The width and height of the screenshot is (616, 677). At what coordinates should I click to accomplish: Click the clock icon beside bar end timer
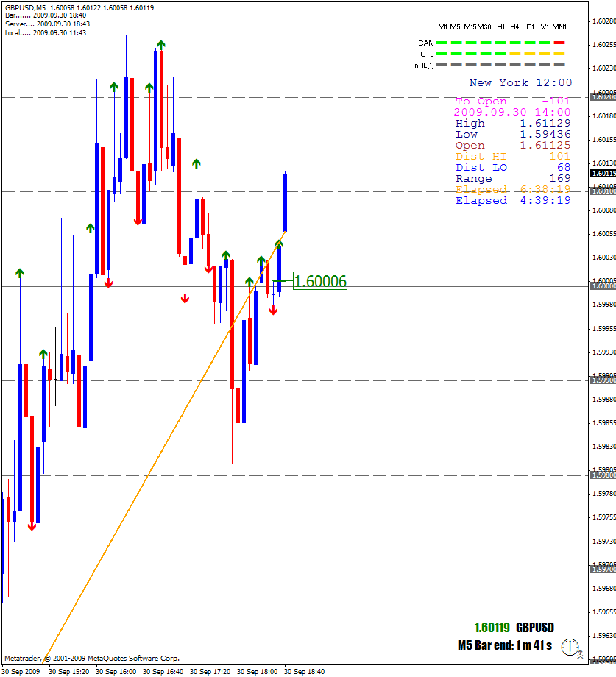570,648
